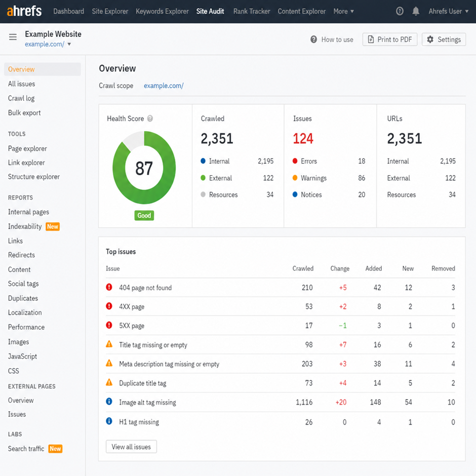
Task: Click blue info icon beside H1 tag missing
Action: (x=109, y=421)
